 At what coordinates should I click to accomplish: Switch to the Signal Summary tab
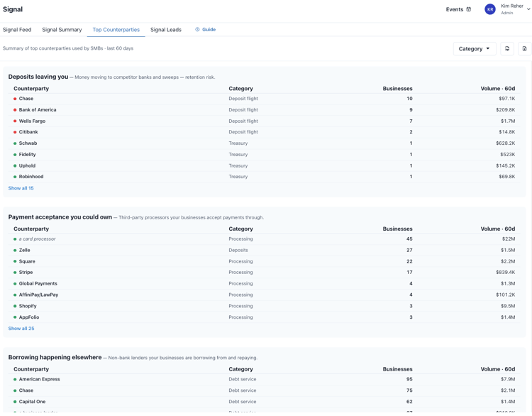[62, 30]
